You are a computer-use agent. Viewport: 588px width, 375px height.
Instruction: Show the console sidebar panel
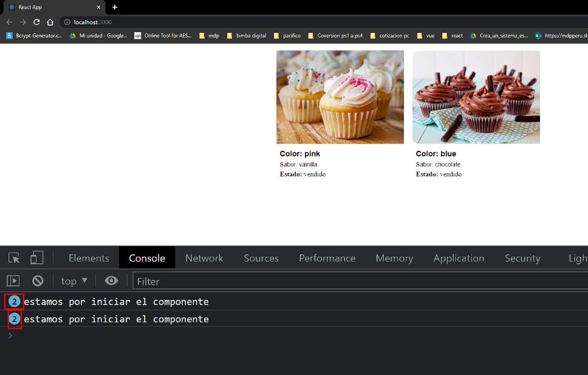[13, 281]
